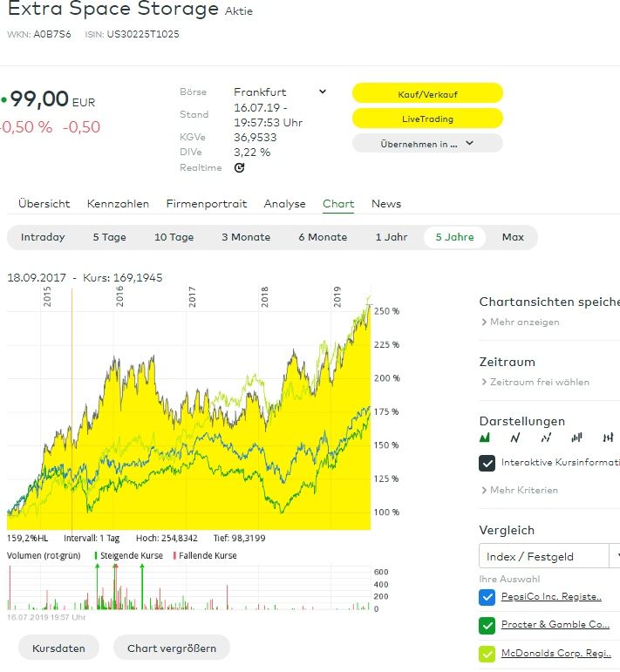Screen dimensions: 620x672
Task: Expand Mehr Kriterien section
Action: coord(519,490)
